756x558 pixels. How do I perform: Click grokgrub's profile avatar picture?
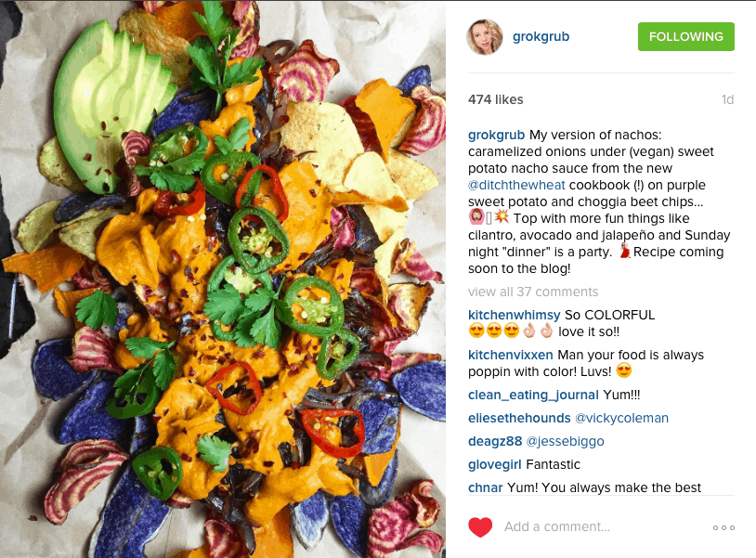485,37
